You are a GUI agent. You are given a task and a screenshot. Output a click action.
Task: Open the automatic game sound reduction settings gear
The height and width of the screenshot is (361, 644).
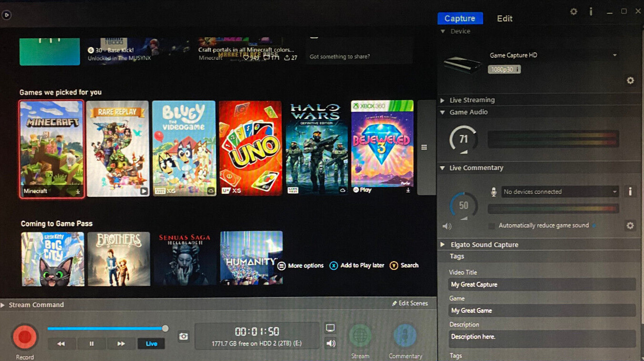tap(630, 225)
